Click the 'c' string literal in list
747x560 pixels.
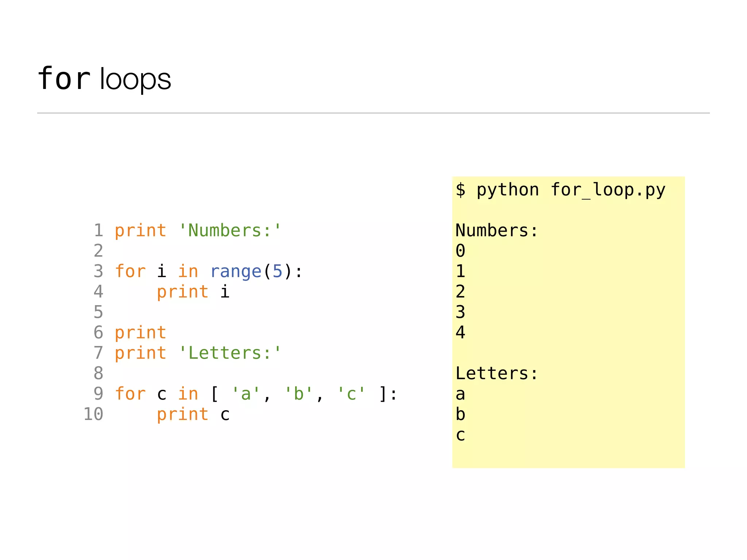pyautogui.click(x=351, y=394)
